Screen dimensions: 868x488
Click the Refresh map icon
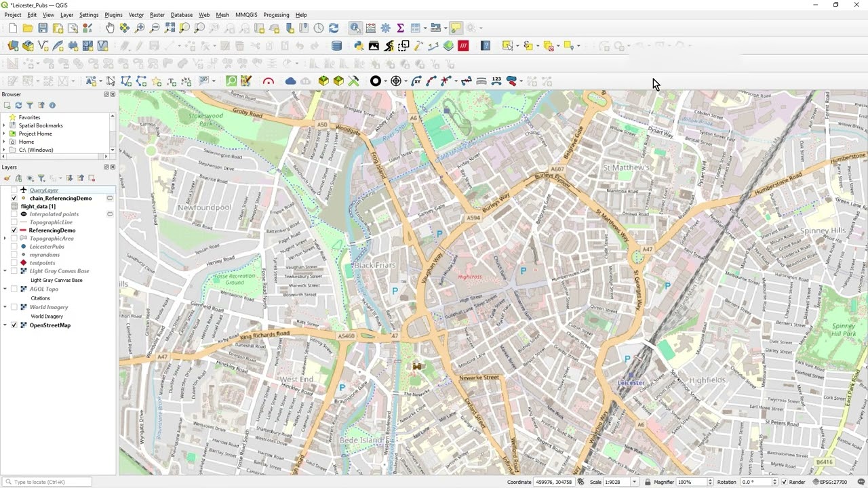click(x=333, y=28)
